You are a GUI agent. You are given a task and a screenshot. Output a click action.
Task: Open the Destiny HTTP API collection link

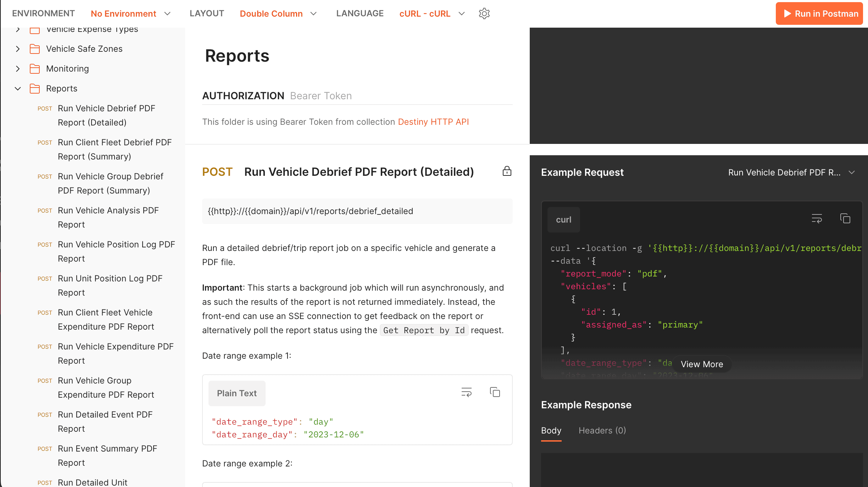433,122
